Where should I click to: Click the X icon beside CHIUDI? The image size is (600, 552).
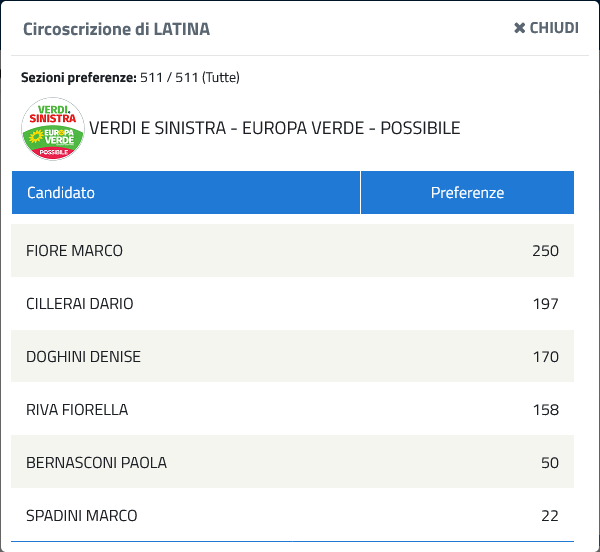519,28
